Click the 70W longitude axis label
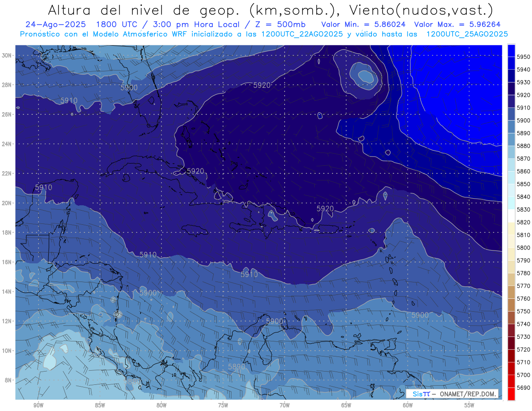 click(285, 405)
